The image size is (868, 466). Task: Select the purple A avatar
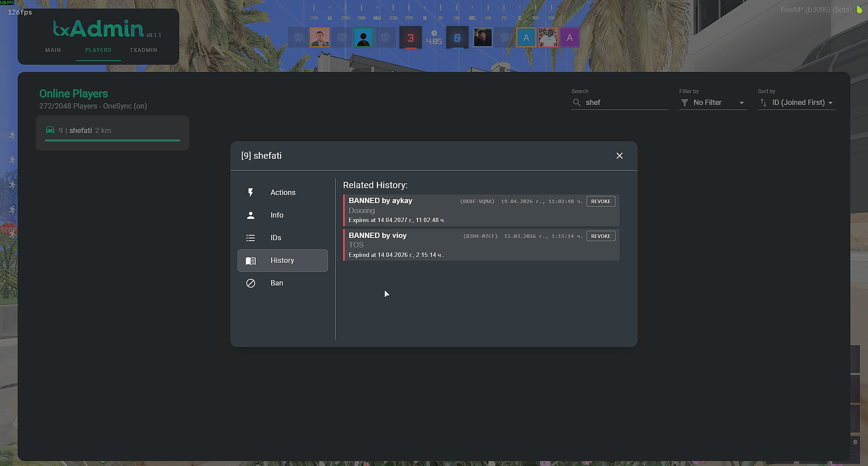pyautogui.click(x=570, y=38)
